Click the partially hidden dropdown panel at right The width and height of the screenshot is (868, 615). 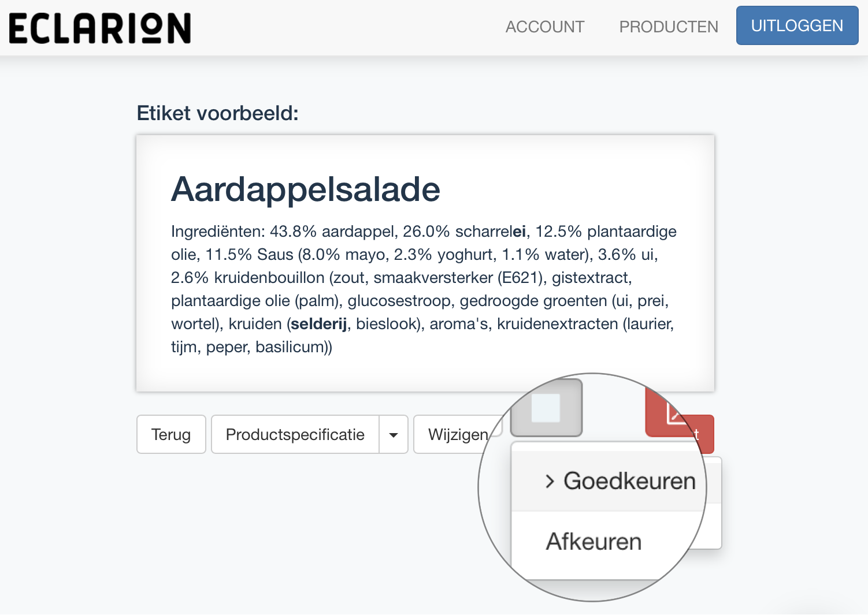click(714, 502)
